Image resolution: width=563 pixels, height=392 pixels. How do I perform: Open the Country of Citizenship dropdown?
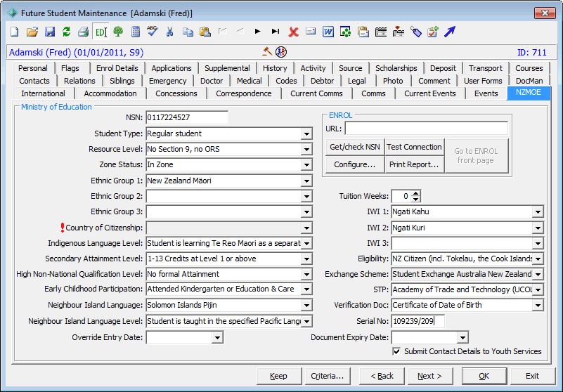(x=306, y=228)
